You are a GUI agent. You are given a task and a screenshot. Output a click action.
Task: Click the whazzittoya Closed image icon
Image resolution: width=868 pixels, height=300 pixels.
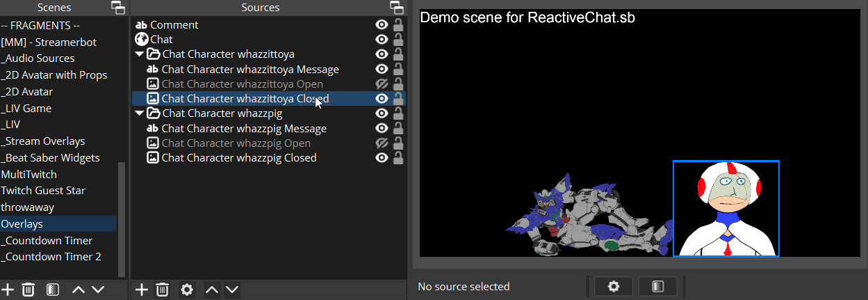(153, 99)
